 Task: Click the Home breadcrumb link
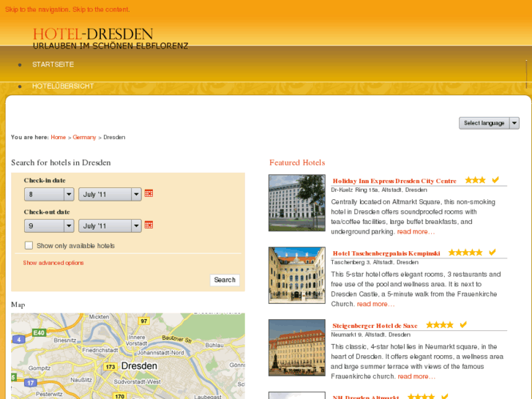pos(59,137)
